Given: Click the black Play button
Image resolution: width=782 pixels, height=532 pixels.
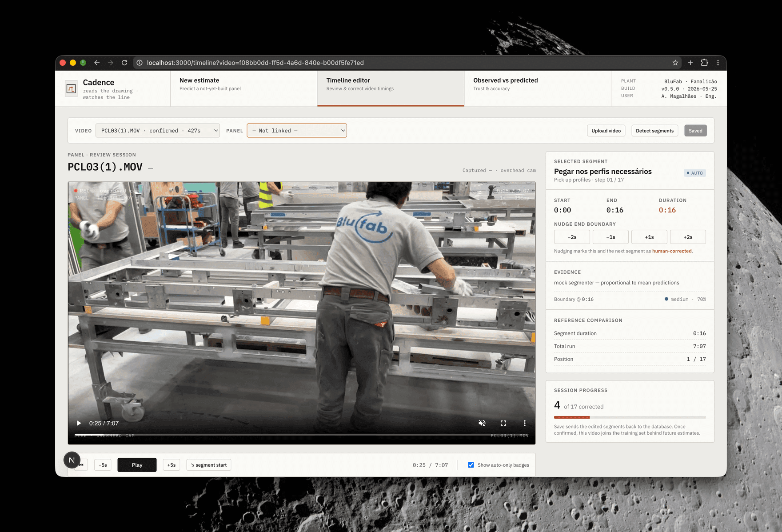Looking at the screenshot, I should click(137, 465).
